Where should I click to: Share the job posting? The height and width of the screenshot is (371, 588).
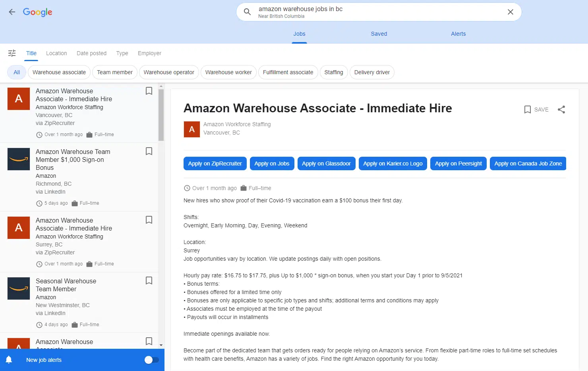tap(561, 110)
